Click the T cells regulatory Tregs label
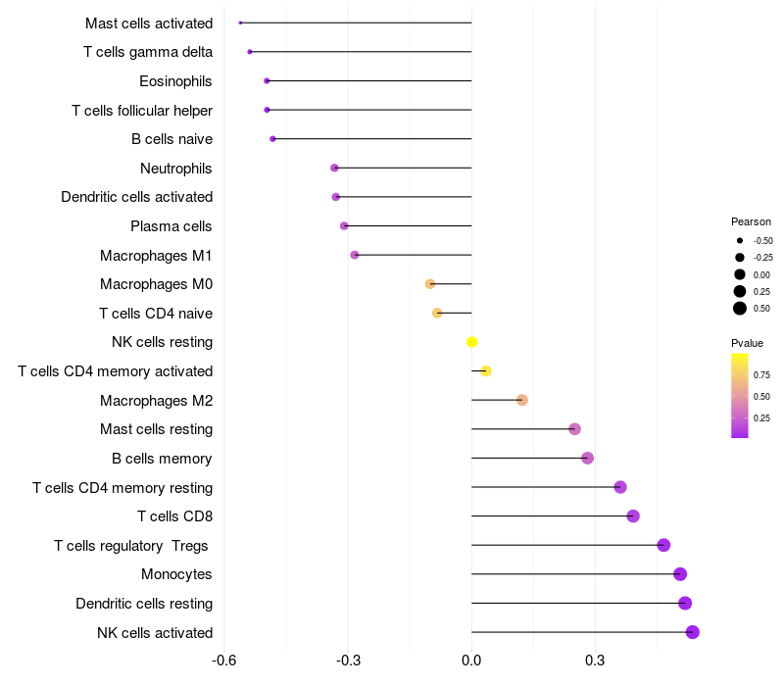 coord(132,546)
